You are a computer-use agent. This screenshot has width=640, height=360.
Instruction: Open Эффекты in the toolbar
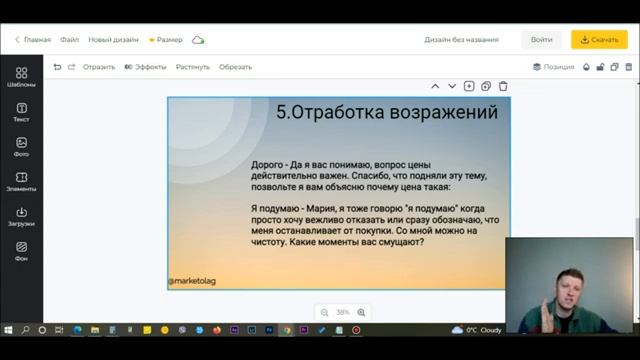click(146, 67)
